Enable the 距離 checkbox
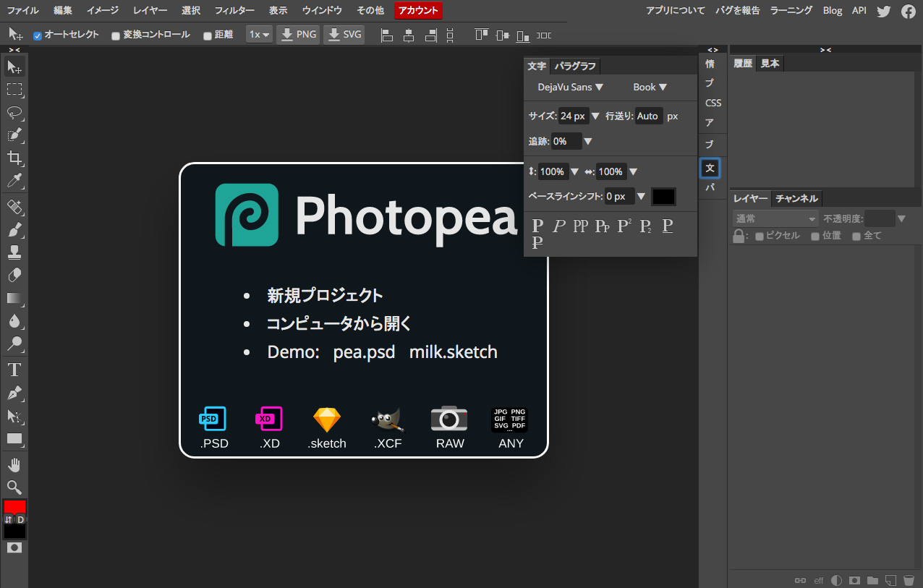The height and width of the screenshot is (588, 923). coord(208,35)
